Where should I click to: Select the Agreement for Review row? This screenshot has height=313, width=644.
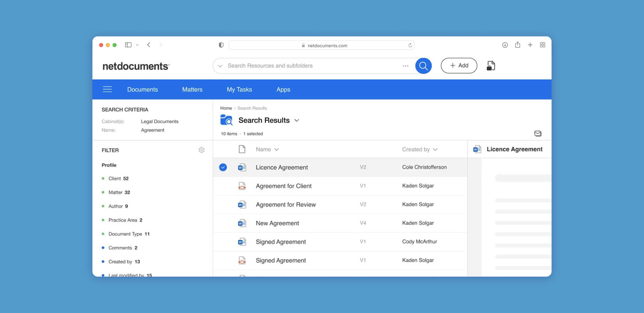tap(340, 204)
